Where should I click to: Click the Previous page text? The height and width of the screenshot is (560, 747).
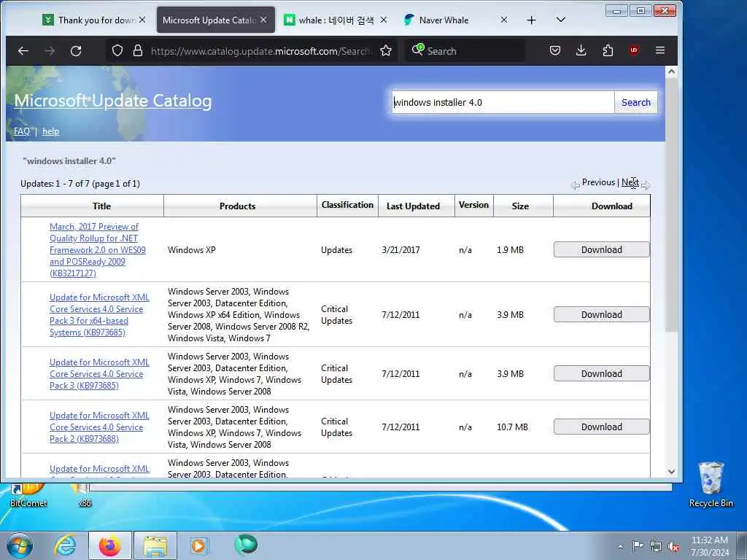coord(598,182)
